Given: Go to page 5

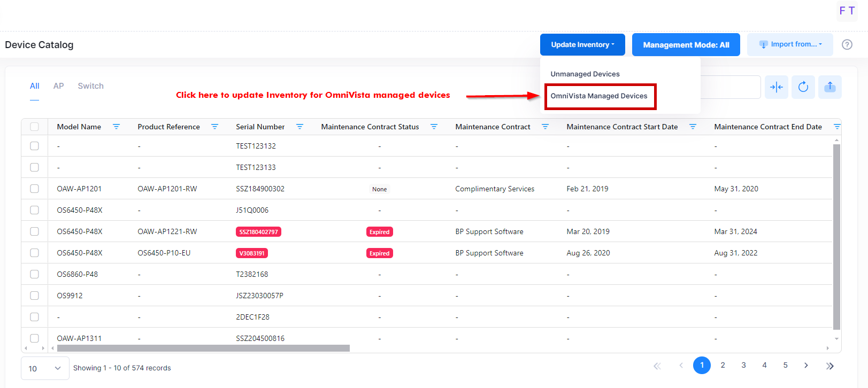Looking at the screenshot, I should coord(785,365).
